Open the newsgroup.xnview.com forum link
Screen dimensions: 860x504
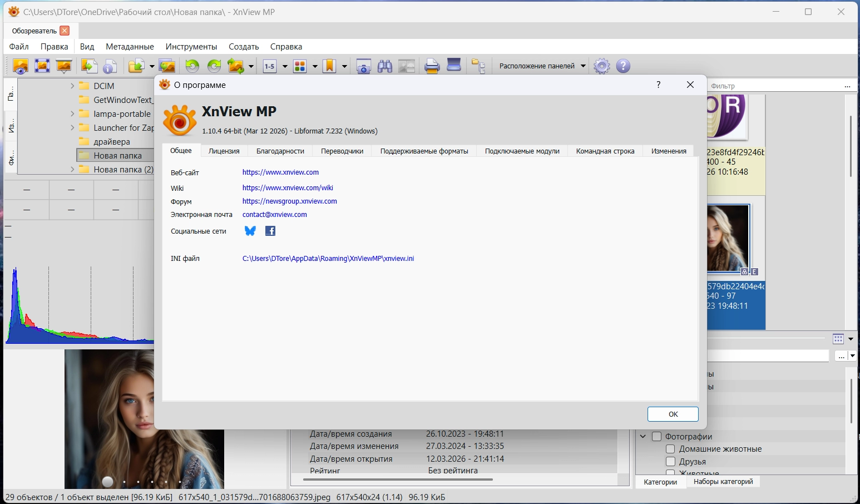coord(290,201)
